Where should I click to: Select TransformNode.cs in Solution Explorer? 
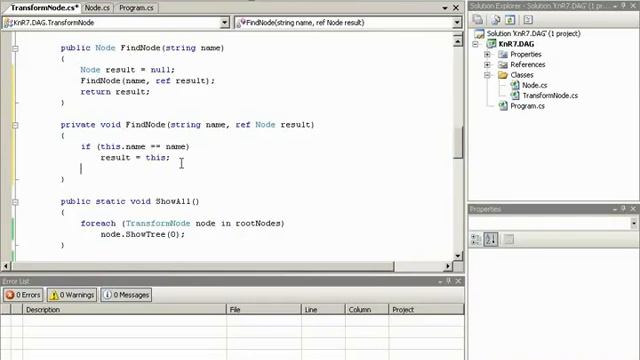click(x=550, y=96)
